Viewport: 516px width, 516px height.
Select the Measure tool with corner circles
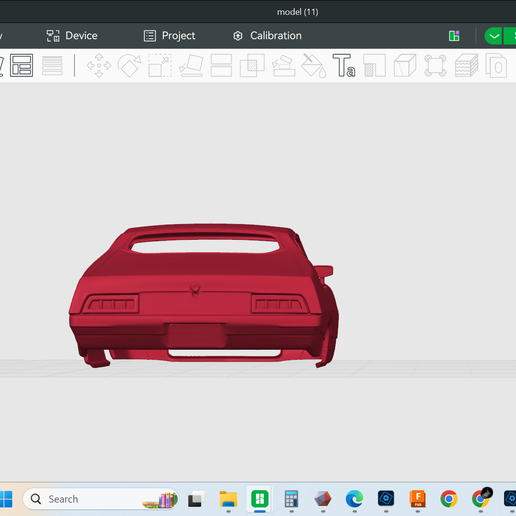435,65
